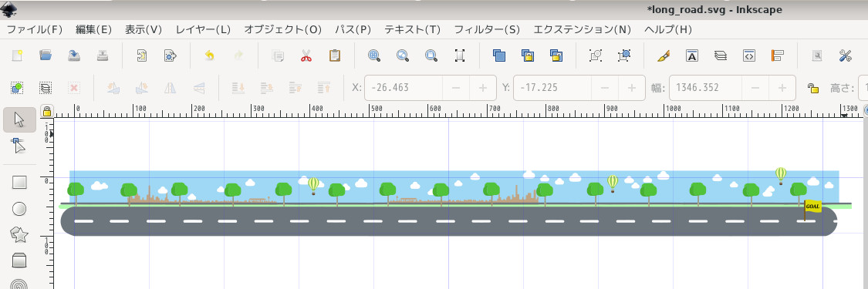This screenshot has width=868, height=289.
Task: Click the X coordinate input field
Action: [x=404, y=88]
